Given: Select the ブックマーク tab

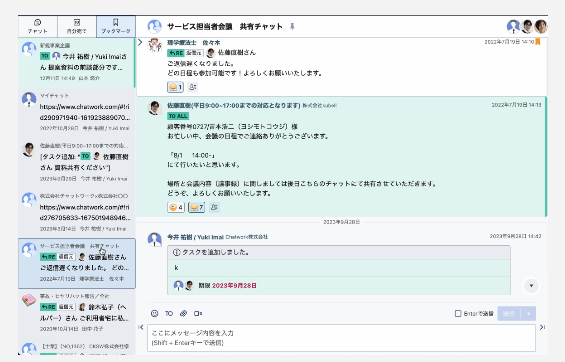Looking at the screenshot, I should click(x=116, y=27).
